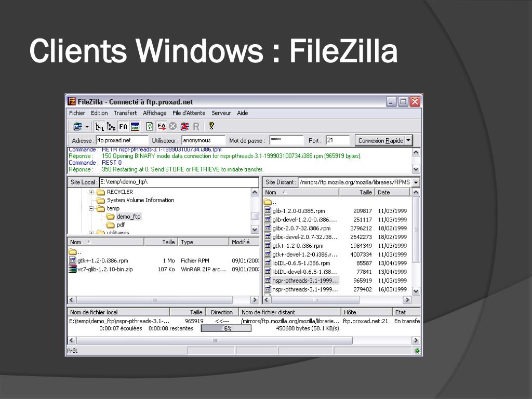Click the remote parent folder icon
Image resolution: width=532 pixels, height=399 pixels.
click(x=268, y=202)
